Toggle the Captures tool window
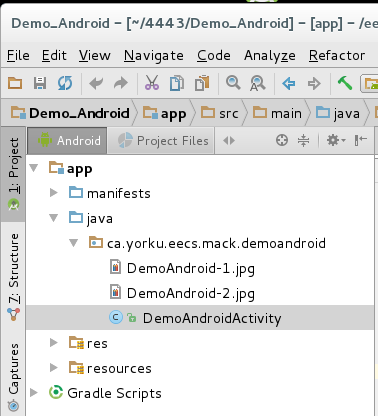Screen dimensions: 378x416 13,376
